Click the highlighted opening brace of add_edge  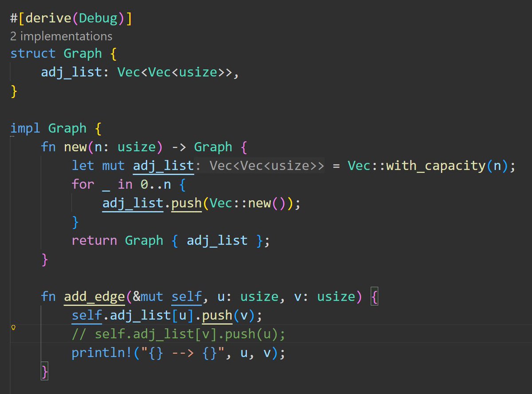point(374,296)
